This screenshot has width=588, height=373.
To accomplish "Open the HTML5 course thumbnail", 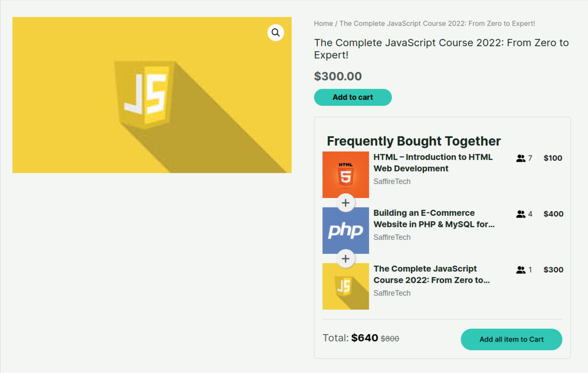I will click(346, 173).
